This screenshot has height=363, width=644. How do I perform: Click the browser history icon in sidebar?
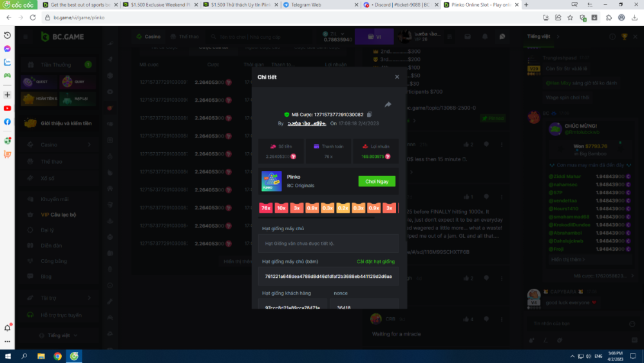click(x=7, y=35)
